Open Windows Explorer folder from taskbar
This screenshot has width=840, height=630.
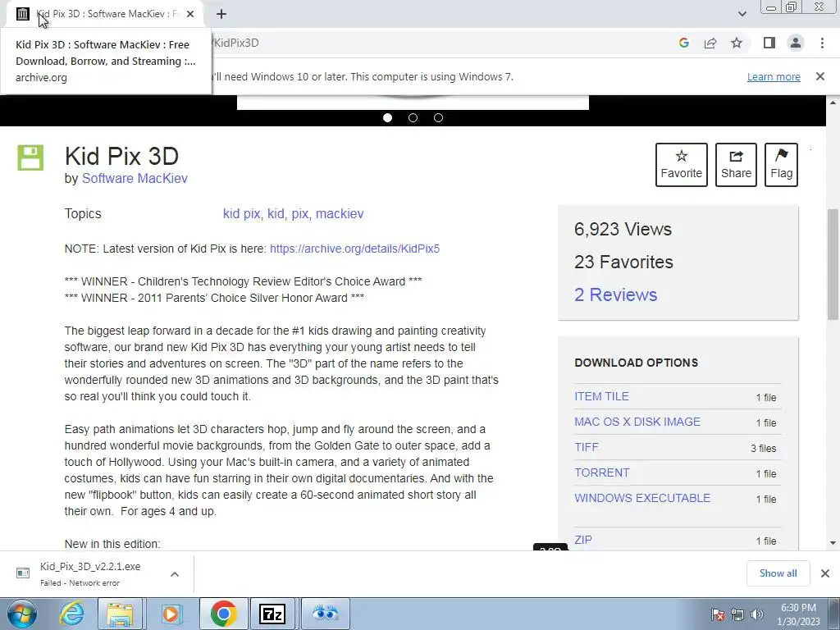pos(120,614)
